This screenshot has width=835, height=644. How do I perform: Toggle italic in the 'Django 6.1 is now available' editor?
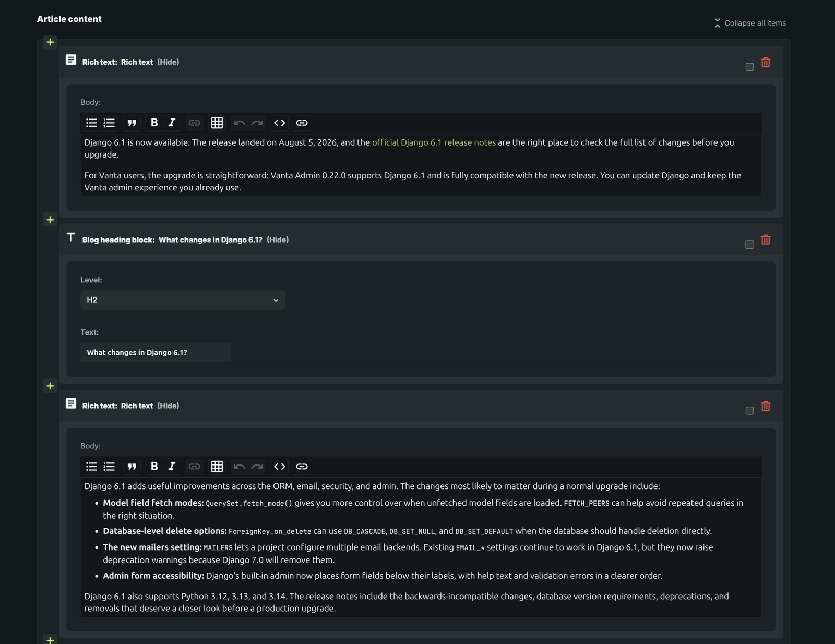pos(172,123)
